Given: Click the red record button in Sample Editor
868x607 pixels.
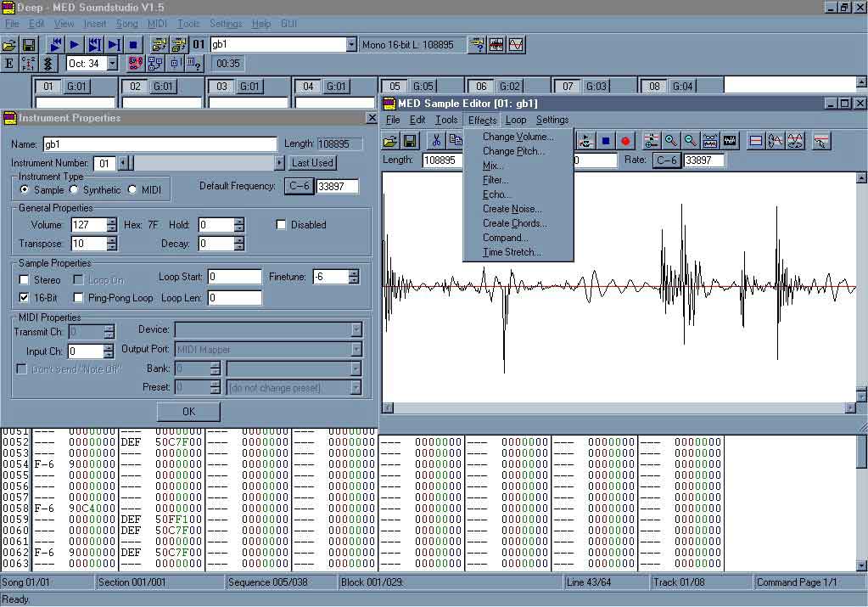Looking at the screenshot, I should 625,141.
